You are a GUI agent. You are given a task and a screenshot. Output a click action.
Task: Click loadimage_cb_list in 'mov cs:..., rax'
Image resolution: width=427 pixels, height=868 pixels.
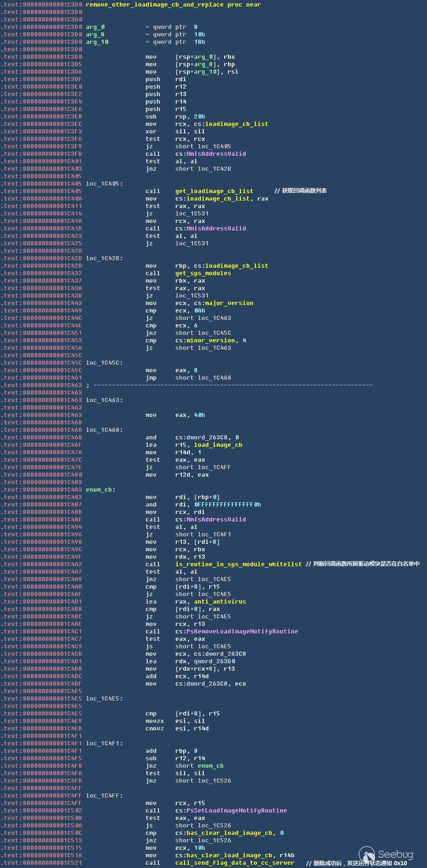(218, 199)
